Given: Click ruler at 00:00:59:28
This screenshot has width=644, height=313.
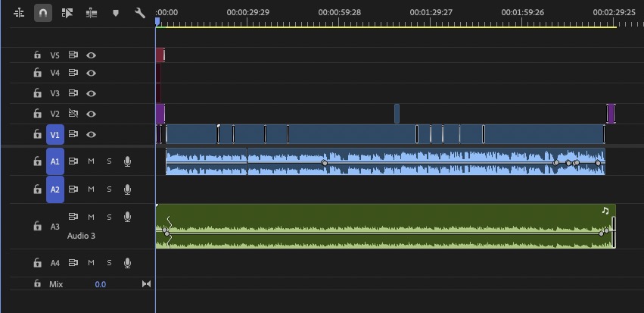Looking at the screenshot, I should (339, 12).
